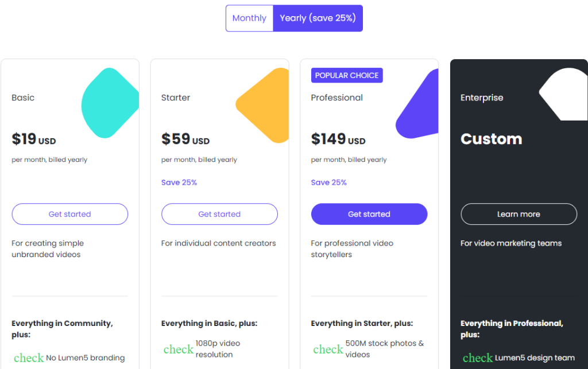Click the check icon beside "500M stock photos & videos"
Viewport: 588px width, 369px height.
click(328, 349)
